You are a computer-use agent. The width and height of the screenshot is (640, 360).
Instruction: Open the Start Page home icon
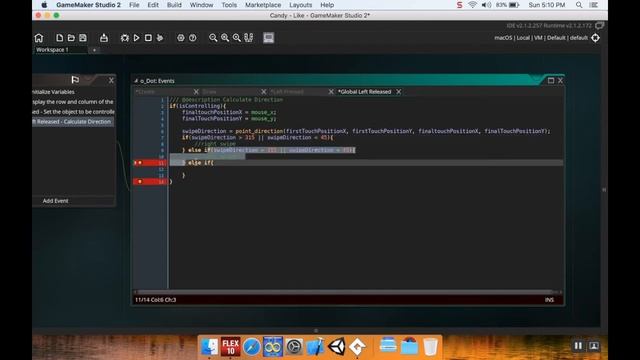click(38, 38)
